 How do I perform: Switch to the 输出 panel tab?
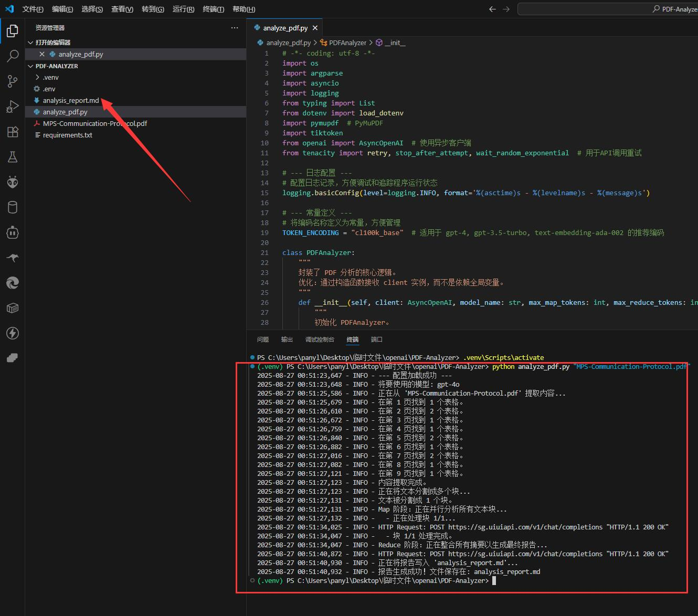(x=287, y=339)
